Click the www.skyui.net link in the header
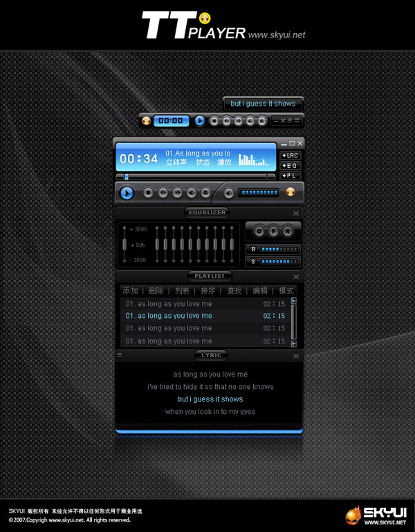The width and height of the screenshot is (415, 532). point(277,35)
